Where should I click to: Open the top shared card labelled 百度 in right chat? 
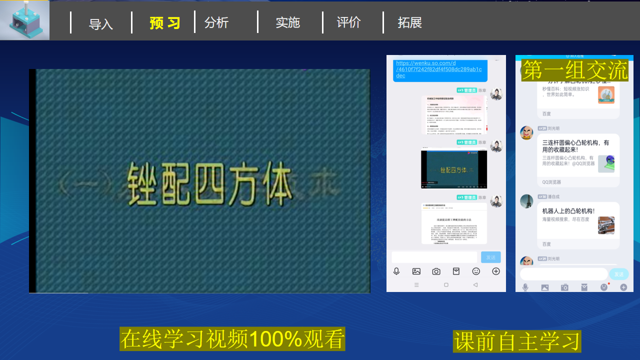click(x=578, y=100)
